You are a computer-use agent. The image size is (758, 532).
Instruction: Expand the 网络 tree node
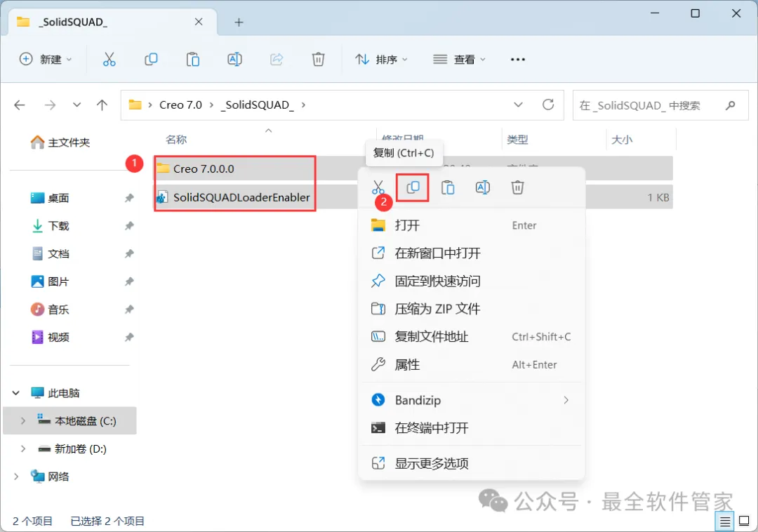point(16,477)
